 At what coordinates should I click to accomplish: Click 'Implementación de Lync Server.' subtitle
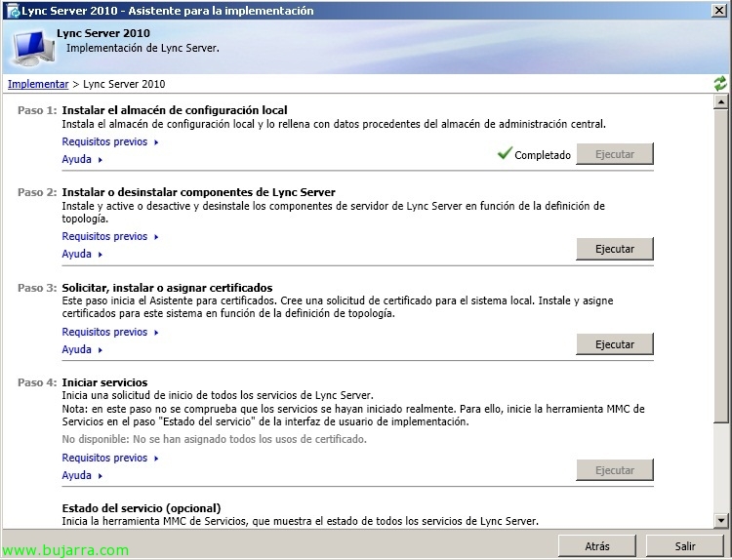coord(142,48)
